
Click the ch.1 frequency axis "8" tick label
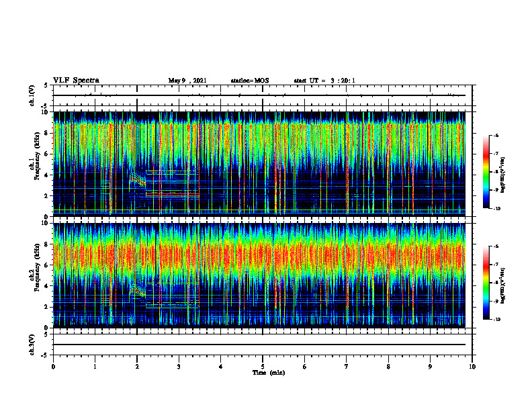click(47, 133)
